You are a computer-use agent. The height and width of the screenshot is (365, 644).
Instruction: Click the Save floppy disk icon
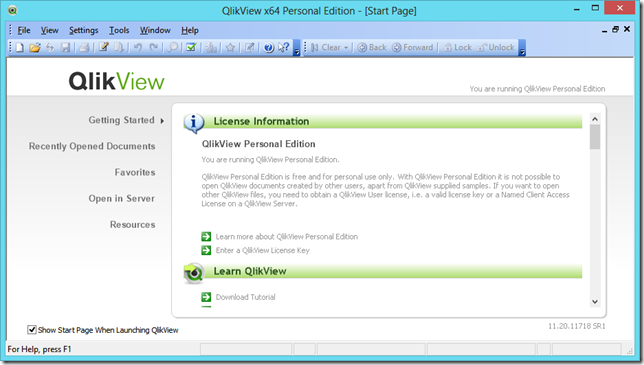(x=65, y=48)
